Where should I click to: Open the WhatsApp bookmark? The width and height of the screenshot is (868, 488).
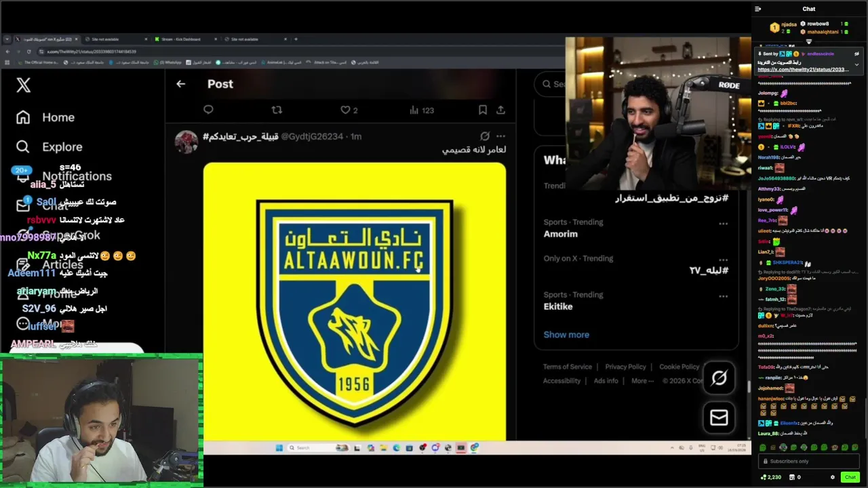tap(167, 62)
